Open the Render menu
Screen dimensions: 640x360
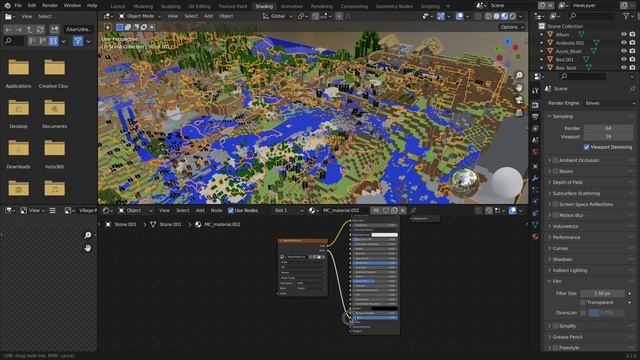point(50,6)
